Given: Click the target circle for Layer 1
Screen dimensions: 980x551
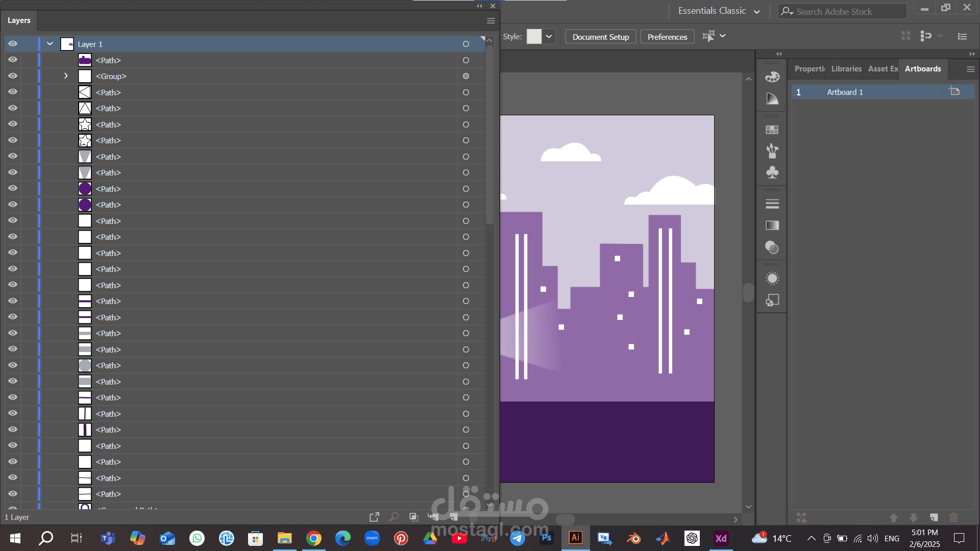Looking at the screenshot, I should [465, 44].
